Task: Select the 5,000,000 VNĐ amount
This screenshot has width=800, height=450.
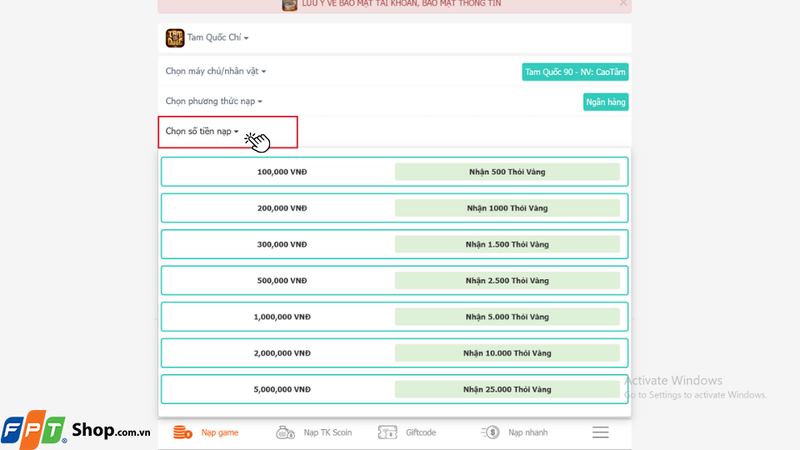Action: coord(282,389)
